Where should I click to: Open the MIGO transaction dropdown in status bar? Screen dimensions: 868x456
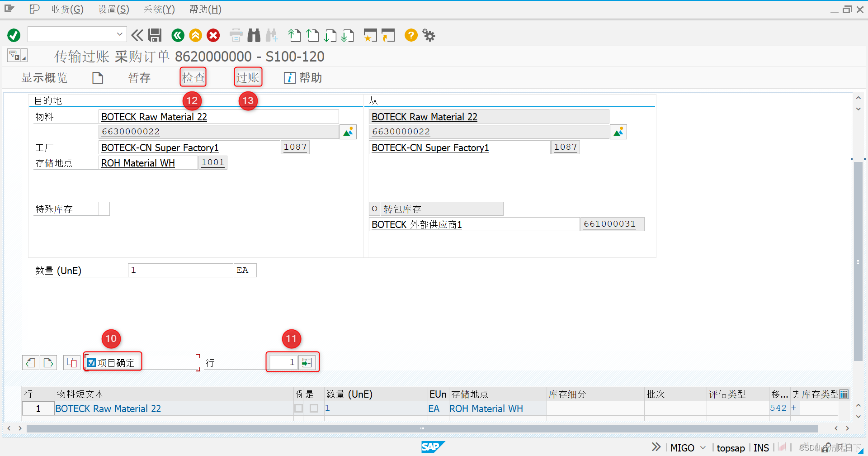click(703, 447)
